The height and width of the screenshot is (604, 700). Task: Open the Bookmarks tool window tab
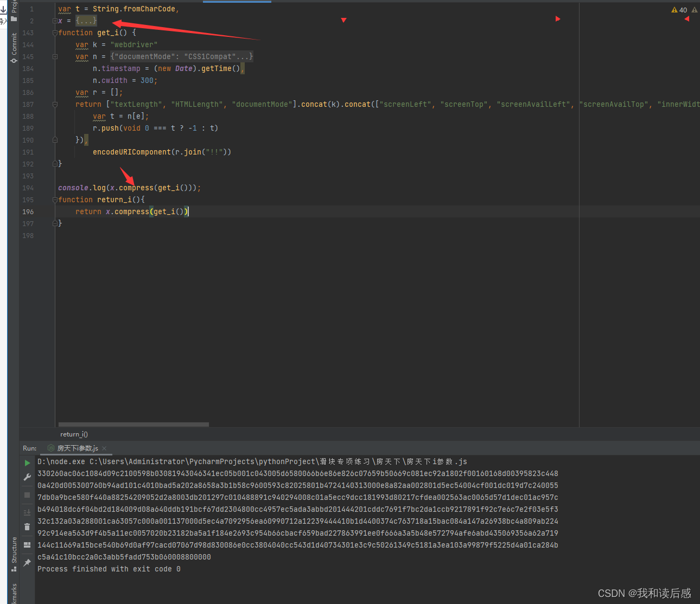14,594
